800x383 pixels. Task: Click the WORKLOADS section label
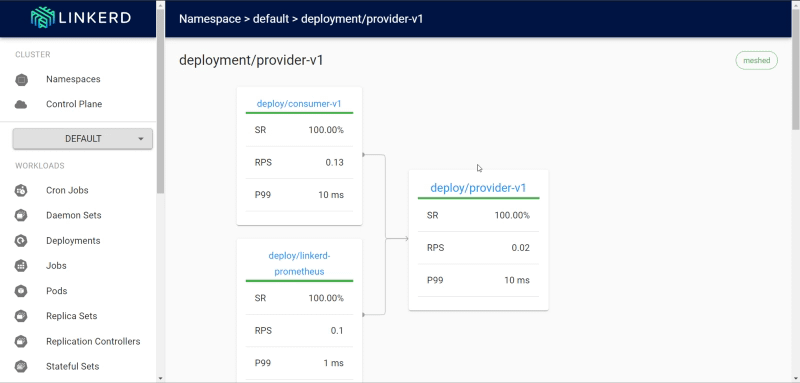(40, 166)
